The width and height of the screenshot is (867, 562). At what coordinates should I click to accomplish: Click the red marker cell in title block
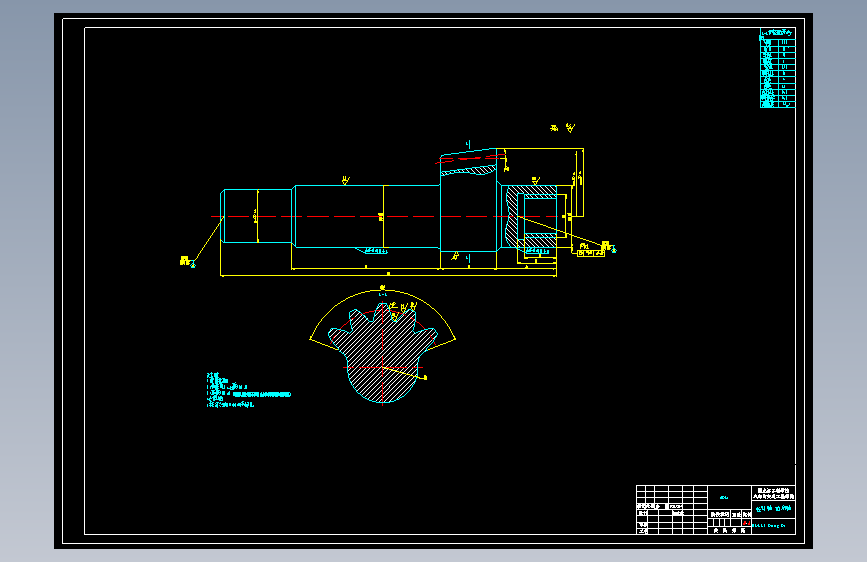pyautogui.click(x=746, y=523)
